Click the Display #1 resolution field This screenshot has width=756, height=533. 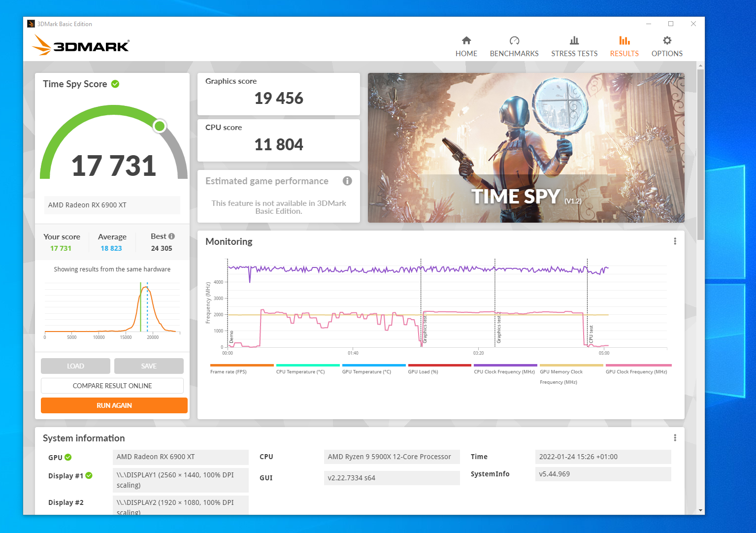[x=181, y=480]
